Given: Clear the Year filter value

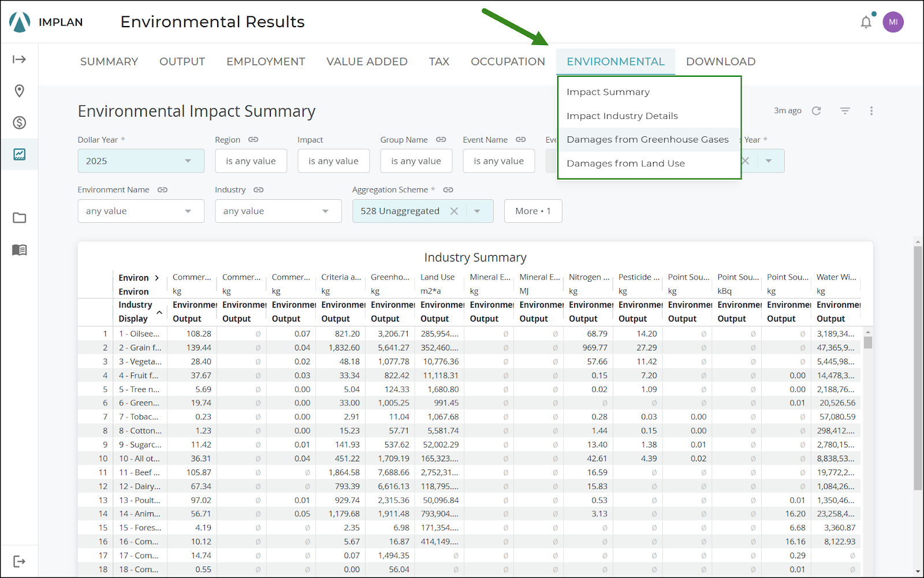Looking at the screenshot, I should coord(746,161).
